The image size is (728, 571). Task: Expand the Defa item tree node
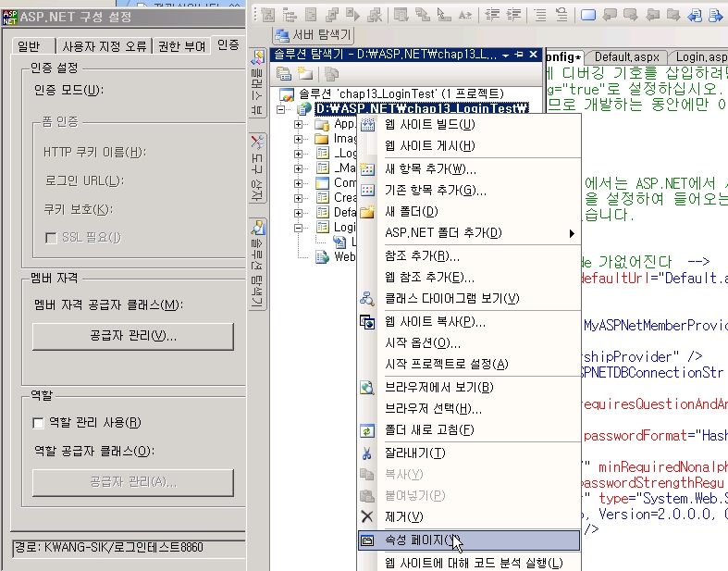tap(298, 213)
